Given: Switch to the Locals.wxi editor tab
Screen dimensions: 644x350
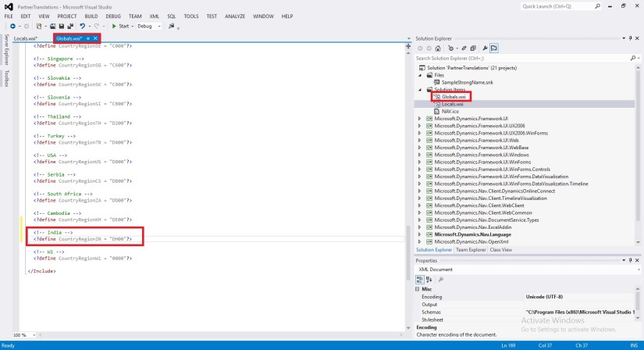Looking at the screenshot, I should [27, 37].
